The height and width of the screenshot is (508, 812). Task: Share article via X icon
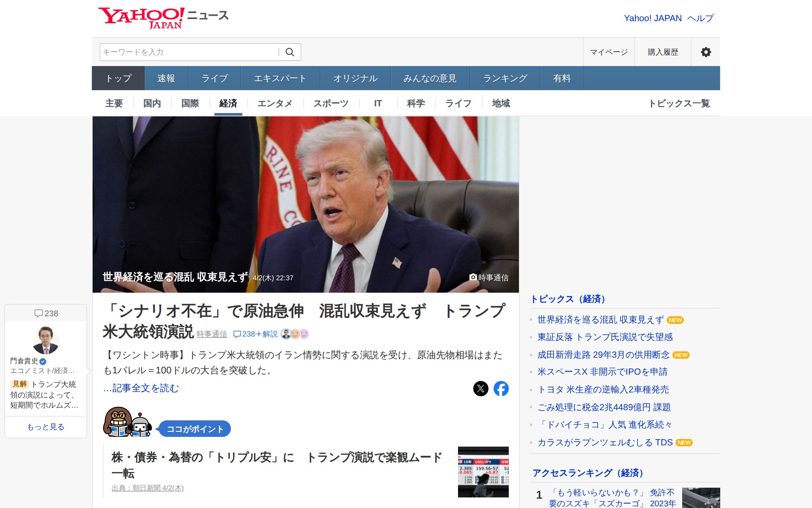480,389
